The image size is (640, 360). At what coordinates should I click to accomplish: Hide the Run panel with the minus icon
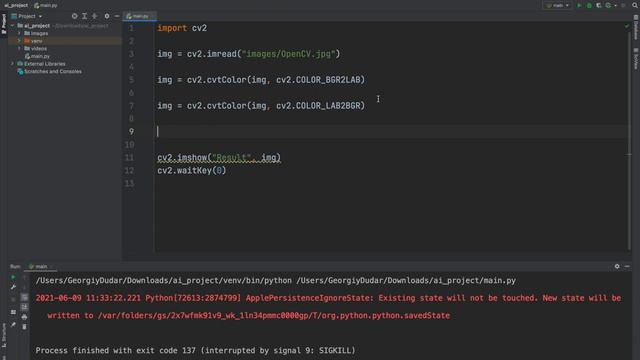point(627,266)
